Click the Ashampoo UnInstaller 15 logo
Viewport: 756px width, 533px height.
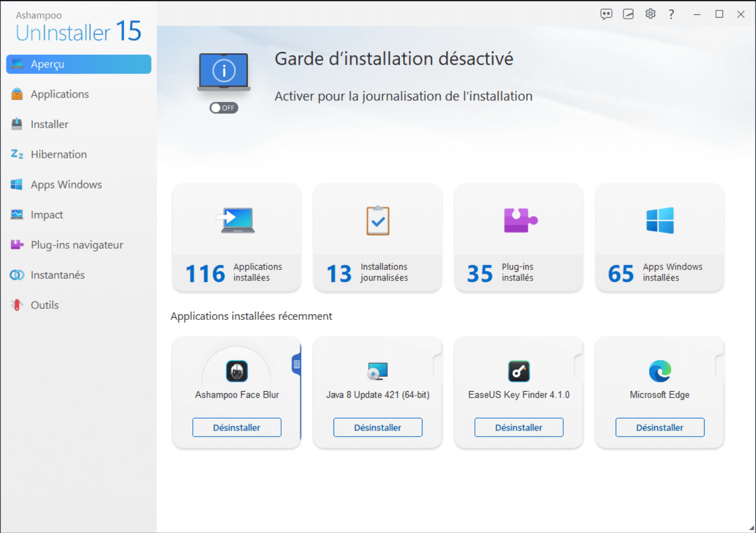(78, 27)
